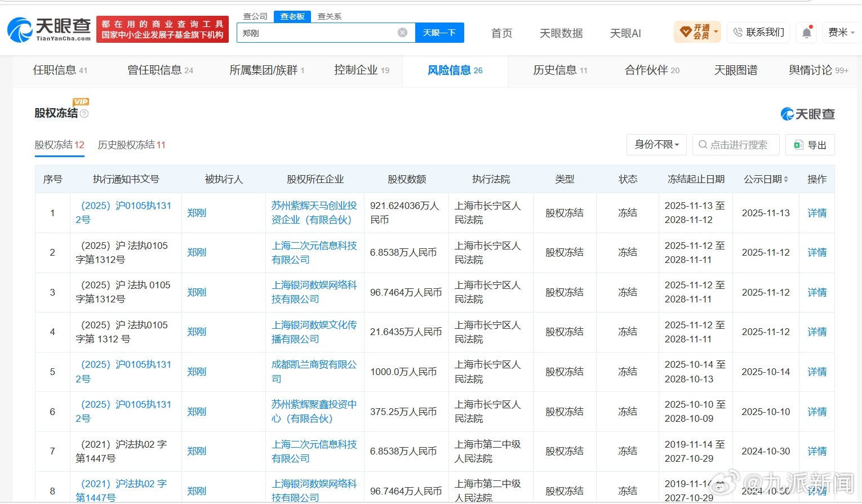
Task: Open 天眼AI navigation item
Action: pos(625,33)
